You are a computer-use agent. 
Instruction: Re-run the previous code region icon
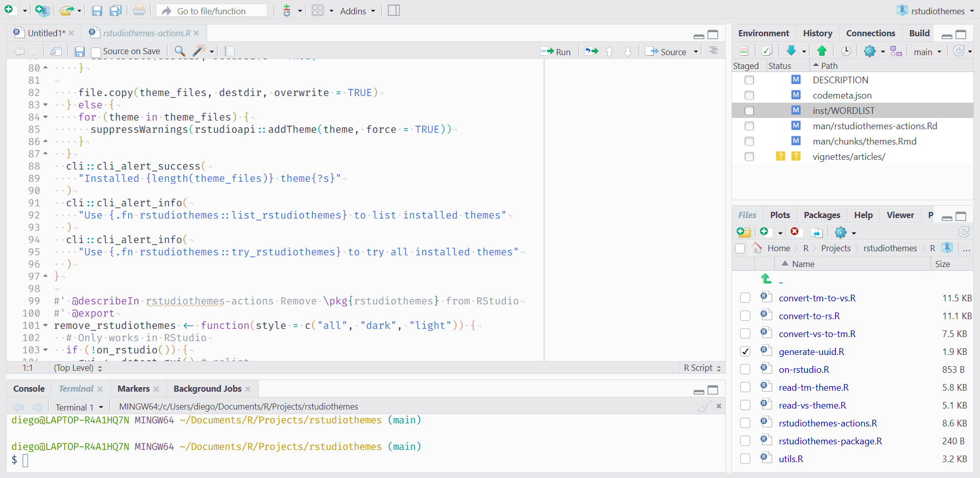click(592, 51)
